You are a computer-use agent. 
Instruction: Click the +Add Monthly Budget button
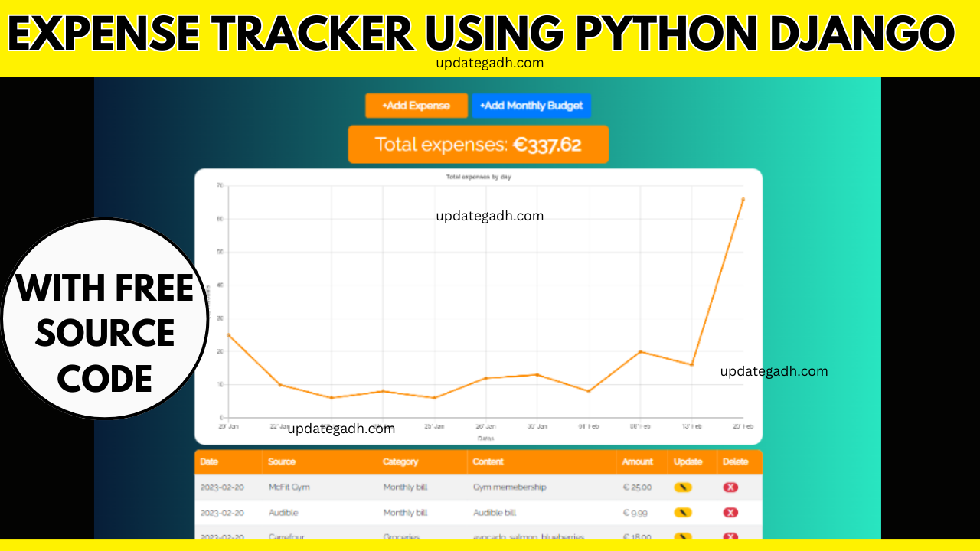click(x=531, y=106)
